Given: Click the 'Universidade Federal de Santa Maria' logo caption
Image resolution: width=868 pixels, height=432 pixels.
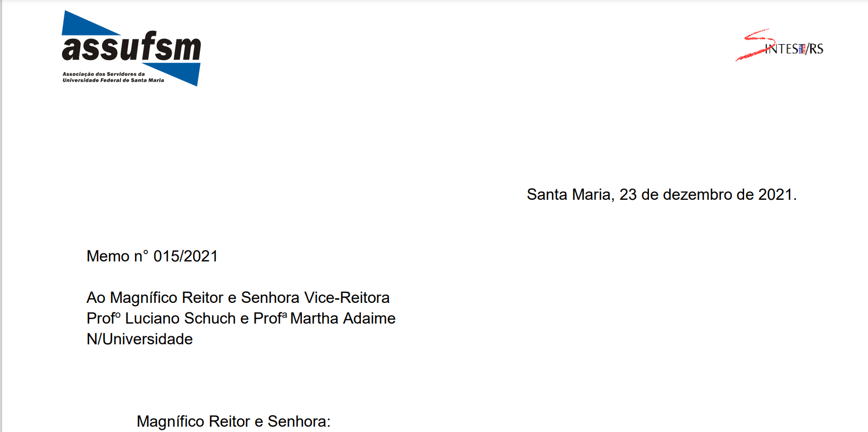Looking at the screenshot, I should pos(113,80).
